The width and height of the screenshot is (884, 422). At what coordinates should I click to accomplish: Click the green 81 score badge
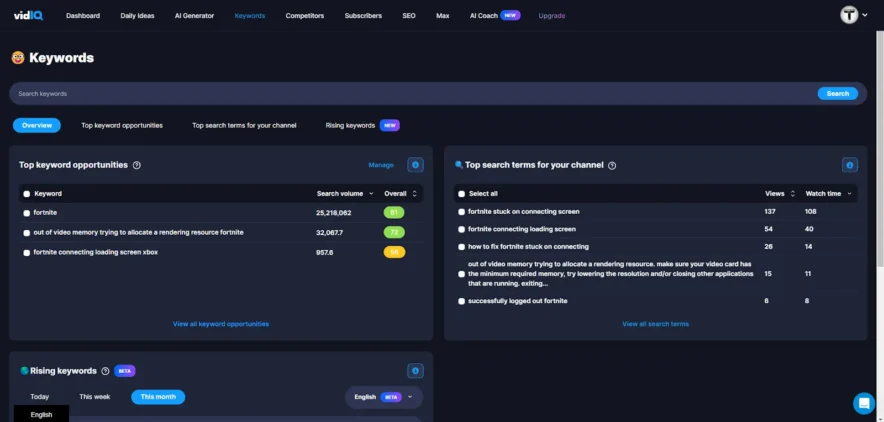(394, 213)
